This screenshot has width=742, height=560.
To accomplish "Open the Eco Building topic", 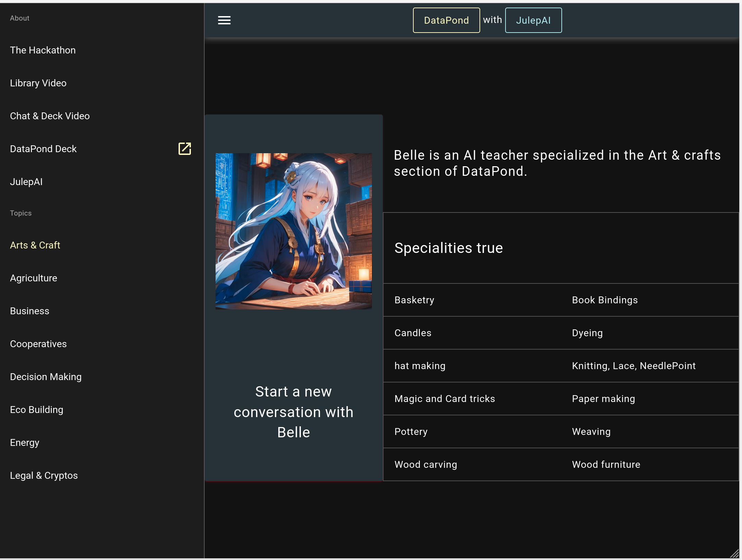I will point(37,410).
